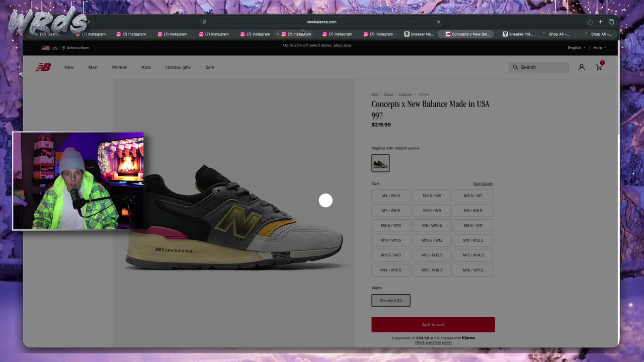This screenshot has height=362, width=644.
Task: Open the New menu
Action: 69,67
